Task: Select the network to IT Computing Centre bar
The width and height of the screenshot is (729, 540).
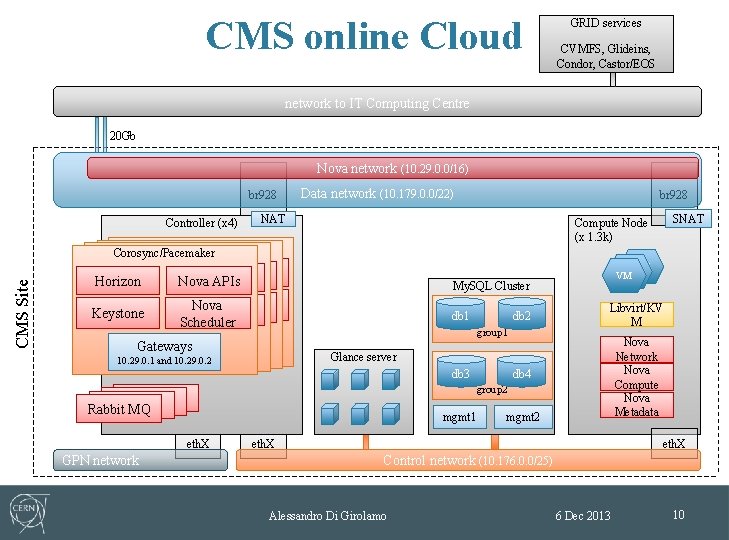Action: pyautogui.click(x=377, y=101)
